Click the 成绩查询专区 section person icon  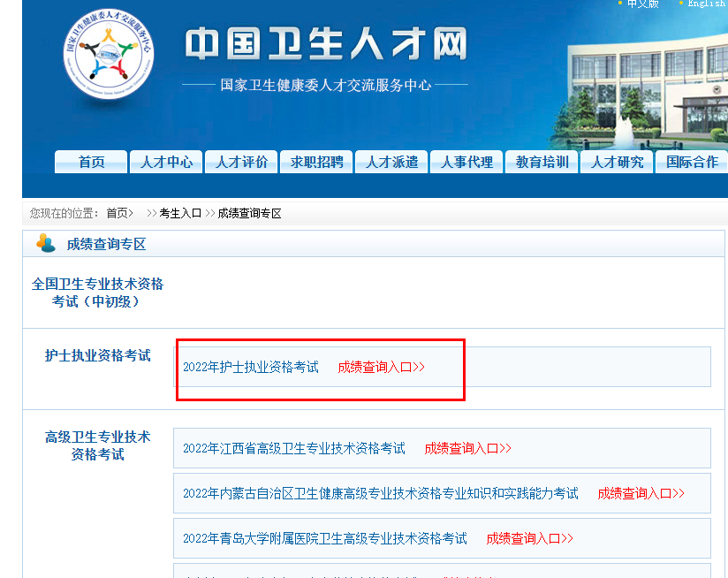pos(46,243)
